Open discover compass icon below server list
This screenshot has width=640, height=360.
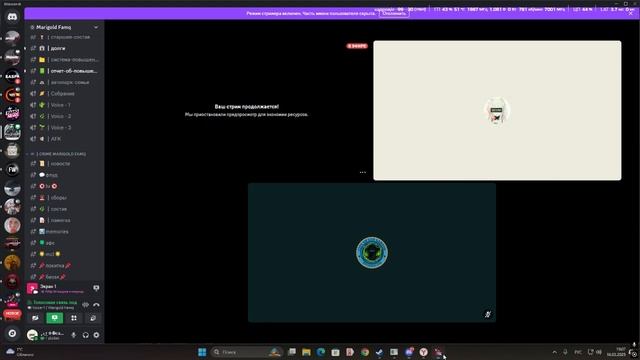click(x=12, y=333)
